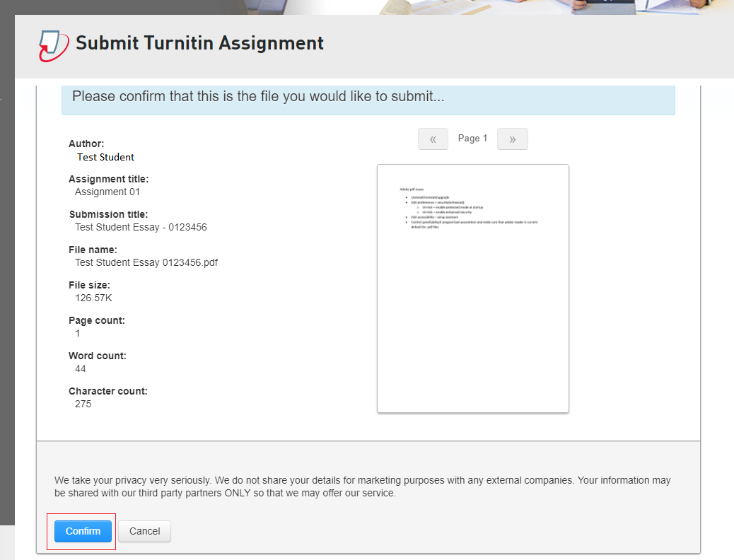Click the document preview thumbnail
The image size is (734, 560).
[472, 288]
